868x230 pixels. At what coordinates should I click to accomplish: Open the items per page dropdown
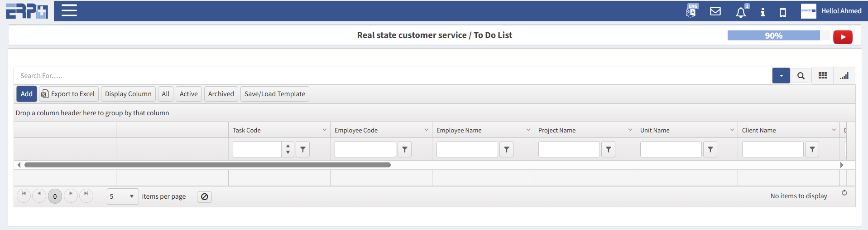click(x=123, y=196)
